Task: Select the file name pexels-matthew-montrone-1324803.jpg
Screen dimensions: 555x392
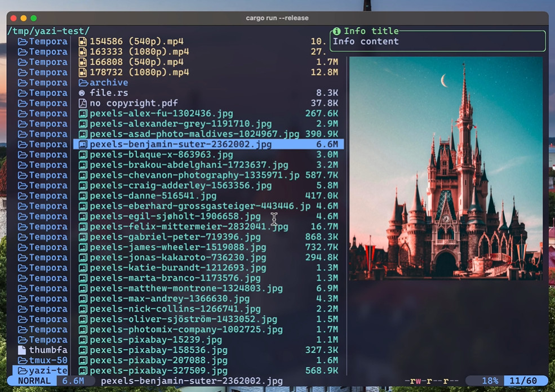Action: (x=186, y=288)
